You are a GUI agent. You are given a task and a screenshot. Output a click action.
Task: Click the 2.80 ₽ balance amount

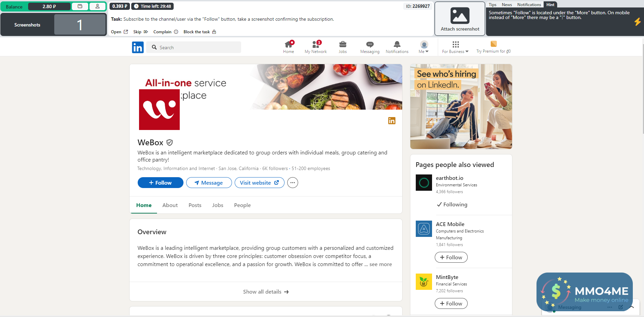(x=49, y=6)
